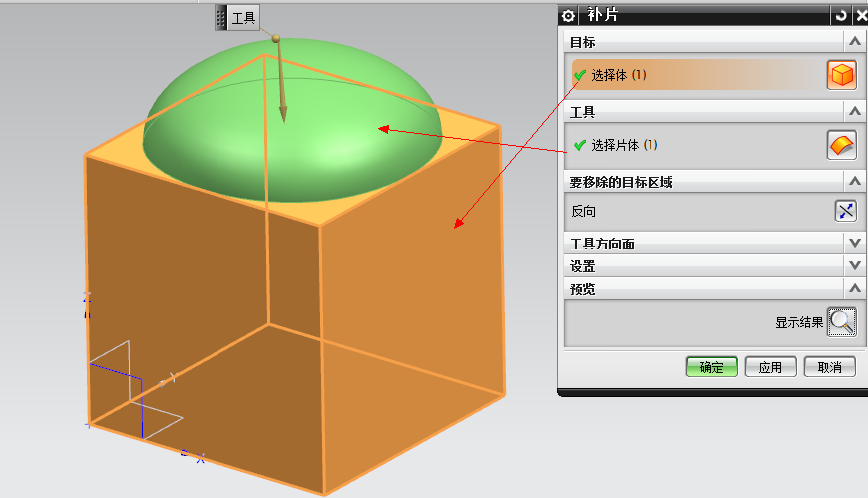The width and height of the screenshot is (868, 498).
Task: Click the 工具 label tag in viewport
Action: coord(243,18)
